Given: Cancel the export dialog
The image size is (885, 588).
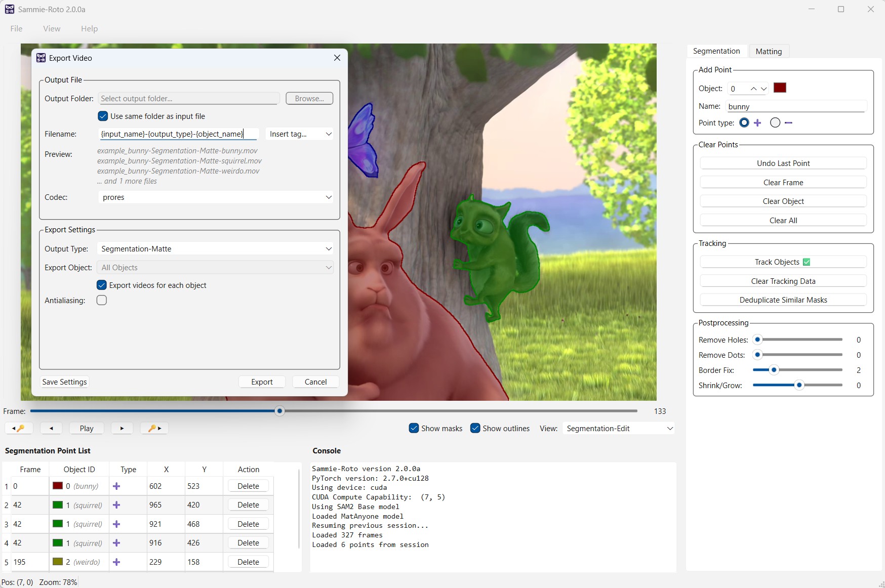Looking at the screenshot, I should 315,382.
